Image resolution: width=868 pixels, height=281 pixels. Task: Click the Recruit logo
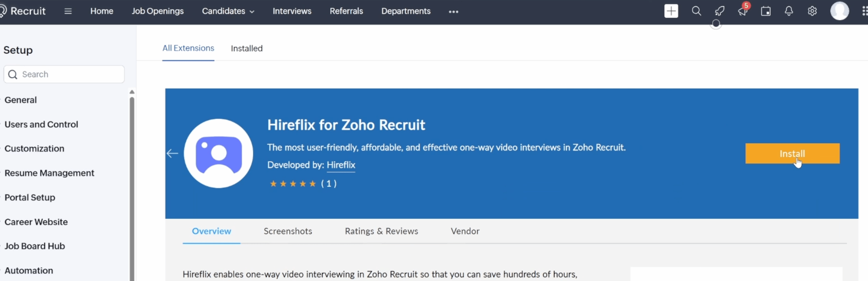(x=23, y=11)
